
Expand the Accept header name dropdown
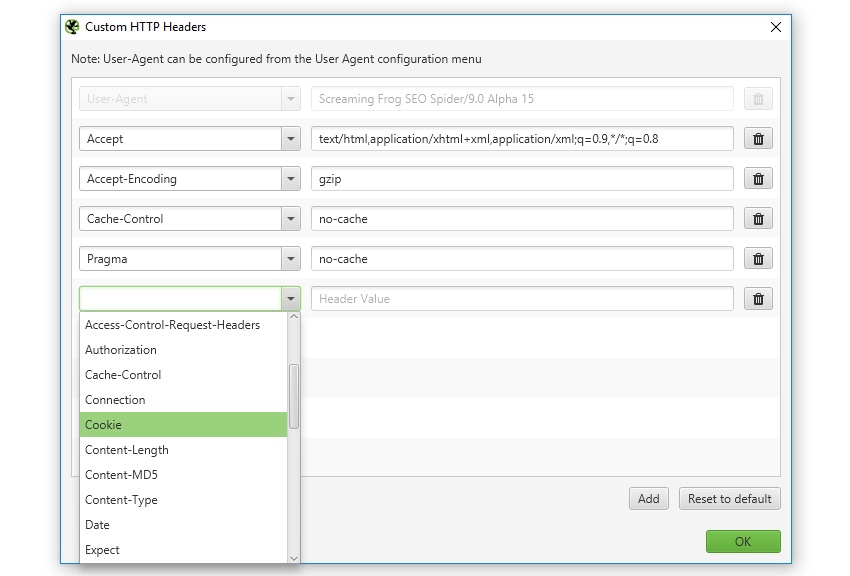(x=290, y=139)
